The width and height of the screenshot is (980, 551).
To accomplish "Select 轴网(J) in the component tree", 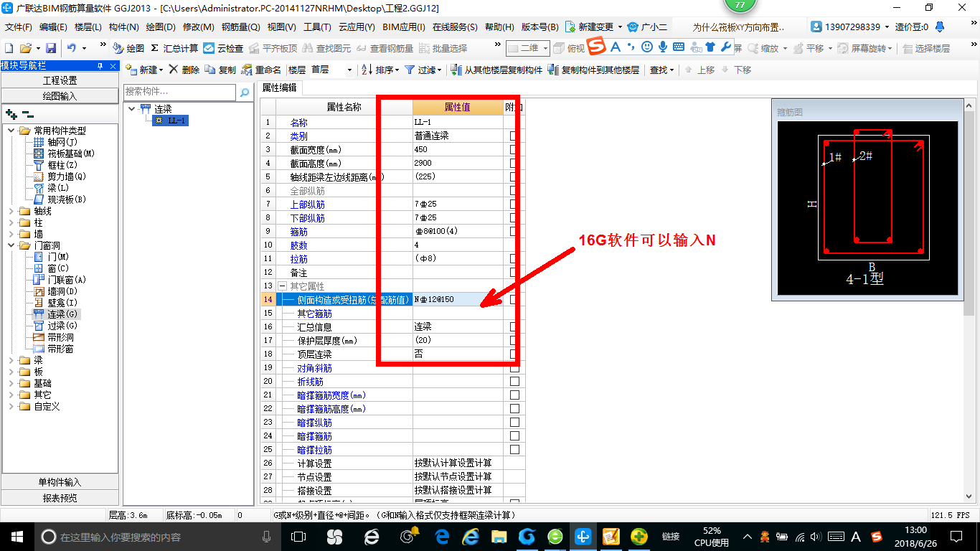I will click(x=63, y=142).
